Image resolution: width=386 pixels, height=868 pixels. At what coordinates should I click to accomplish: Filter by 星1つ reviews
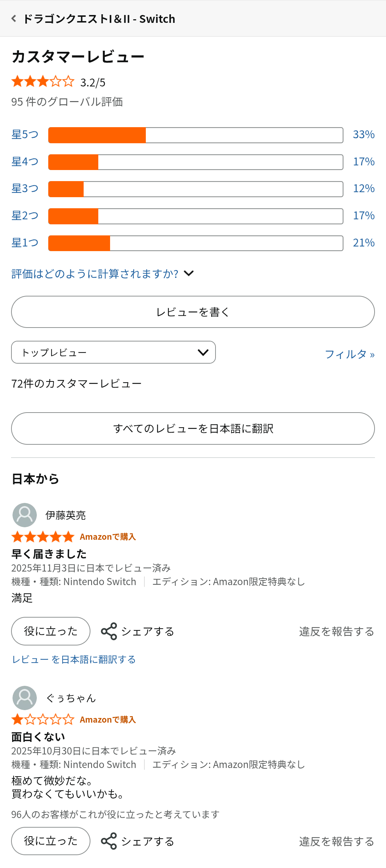(25, 243)
